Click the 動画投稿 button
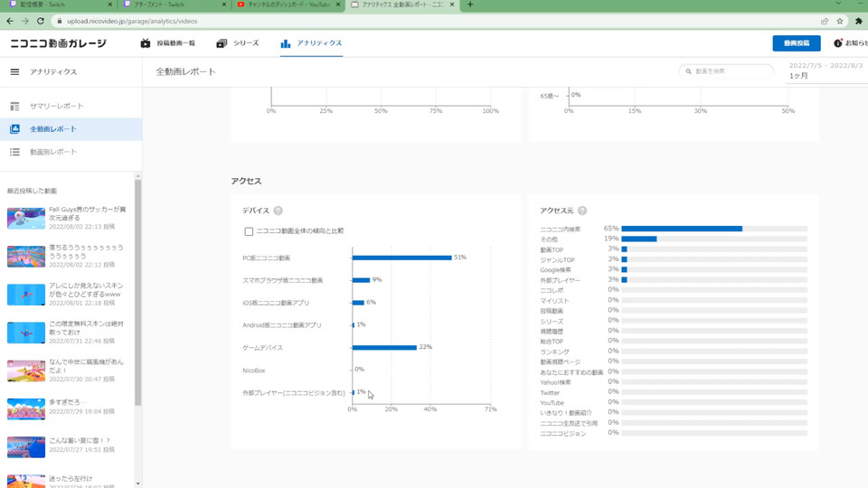868x488 pixels. point(796,43)
